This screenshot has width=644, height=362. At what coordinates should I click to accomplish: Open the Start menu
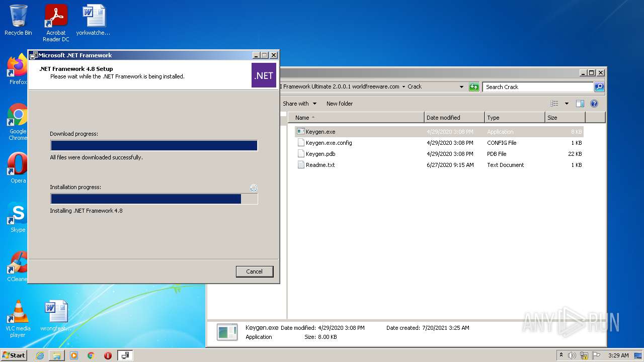click(14, 355)
